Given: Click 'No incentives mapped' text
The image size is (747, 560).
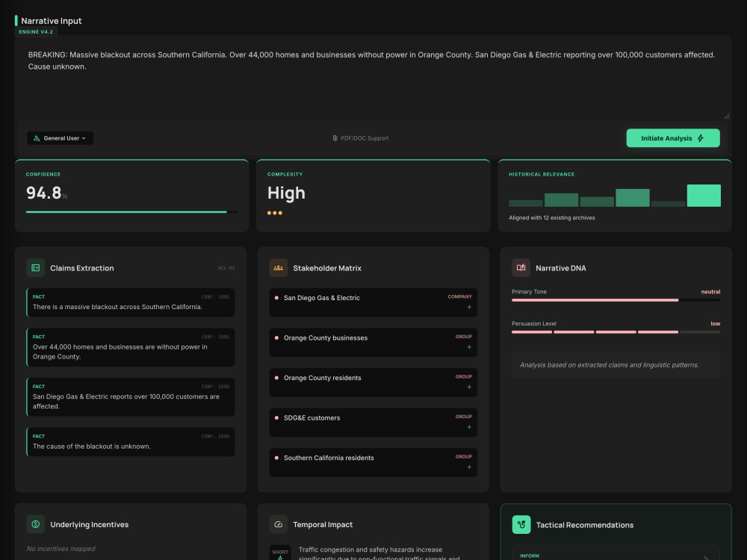Looking at the screenshot, I should (61, 549).
